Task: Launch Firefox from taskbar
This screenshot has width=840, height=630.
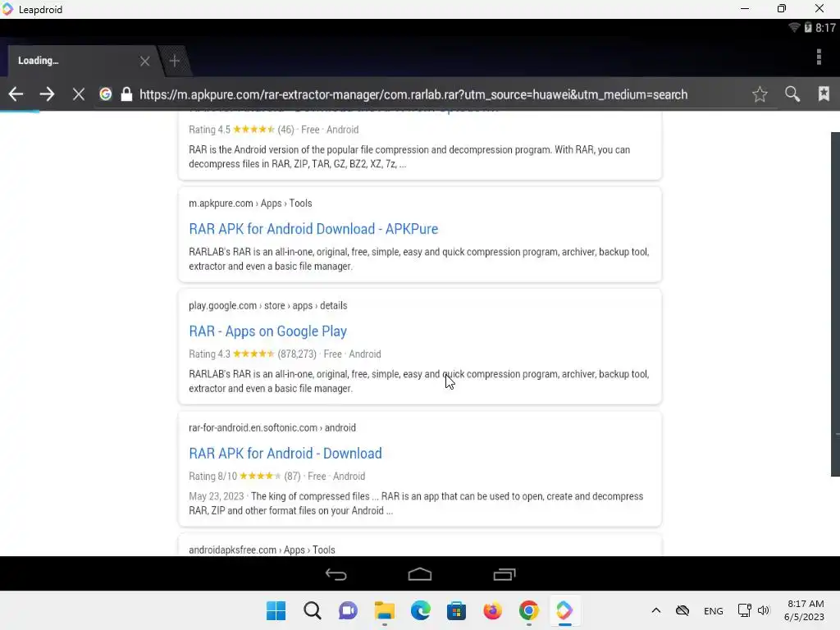Action: pyautogui.click(x=492, y=610)
